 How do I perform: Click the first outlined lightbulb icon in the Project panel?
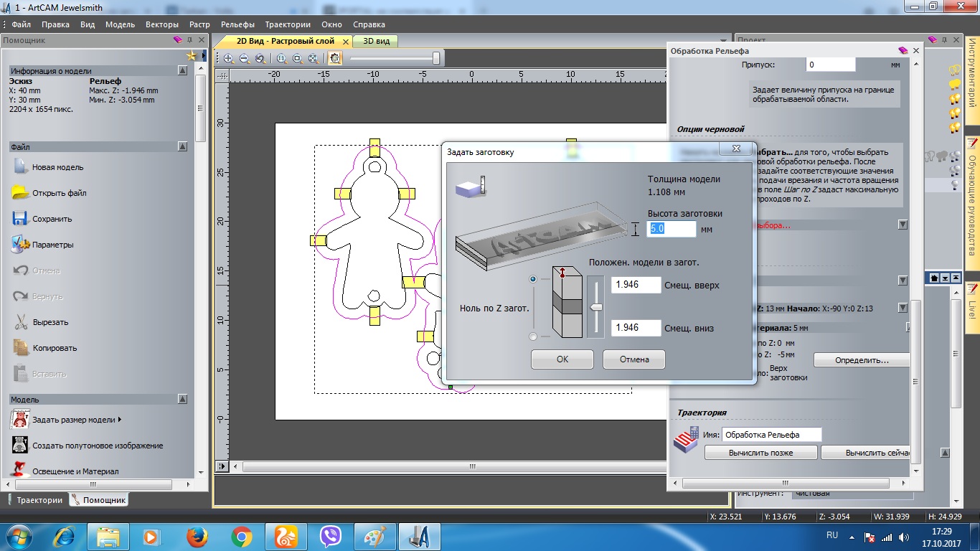[x=955, y=70]
